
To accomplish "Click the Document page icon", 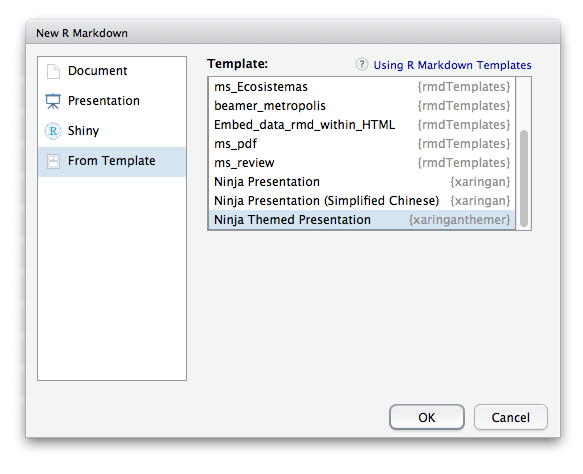I will (x=53, y=71).
